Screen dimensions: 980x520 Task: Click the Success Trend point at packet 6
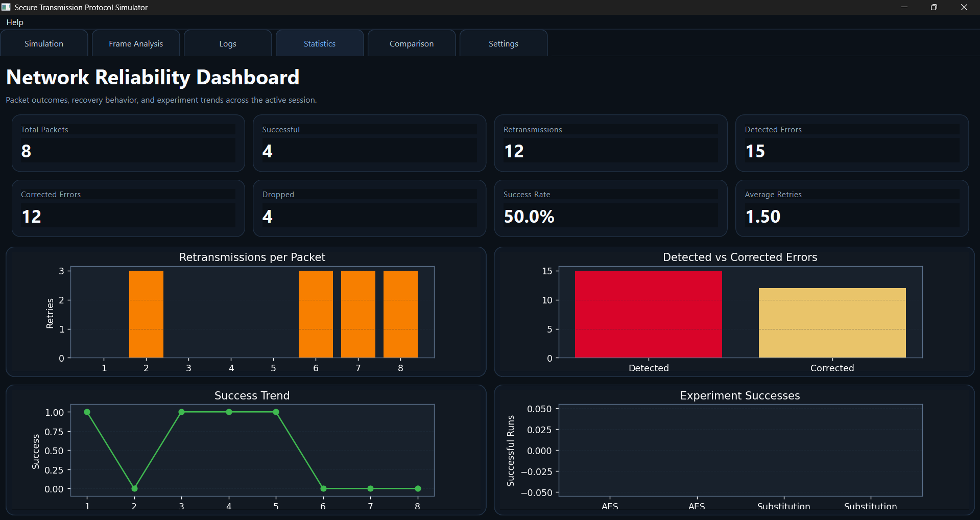pyautogui.click(x=323, y=489)
